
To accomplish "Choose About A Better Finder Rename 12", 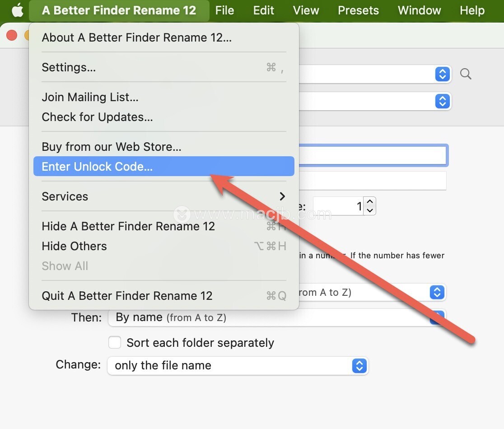I will 164,37.
